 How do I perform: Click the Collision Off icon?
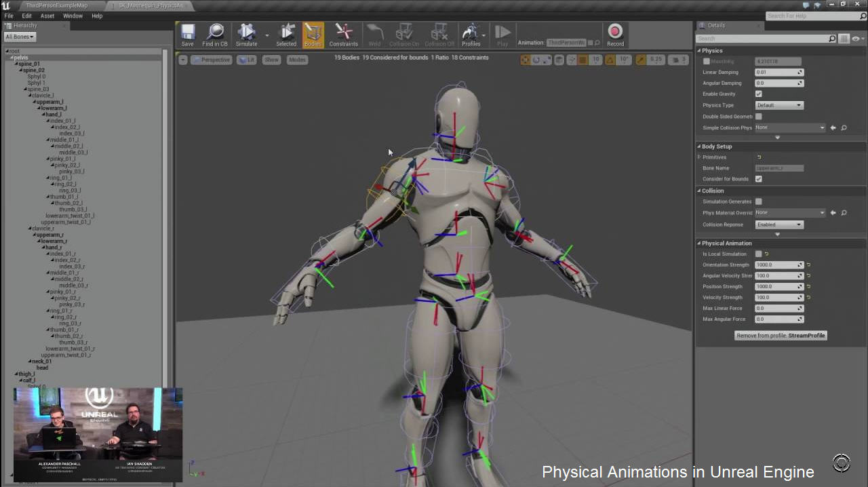(x=439, y=35)
